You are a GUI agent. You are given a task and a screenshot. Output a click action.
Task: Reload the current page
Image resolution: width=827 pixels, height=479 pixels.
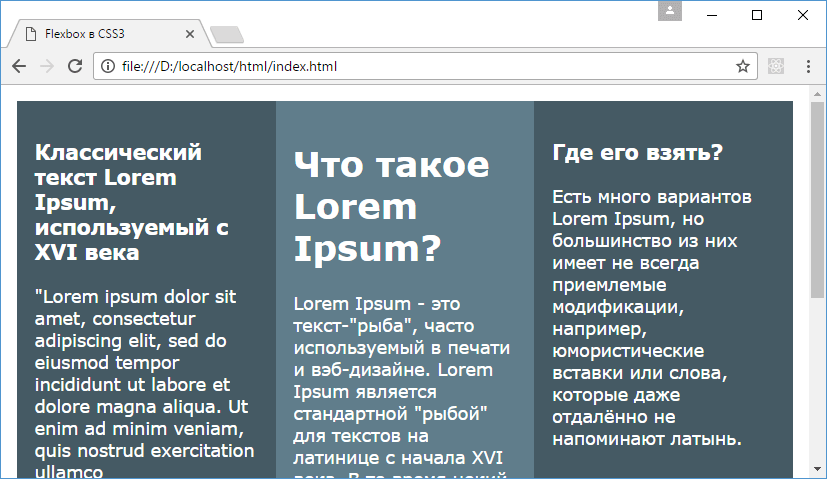point(74,67)
